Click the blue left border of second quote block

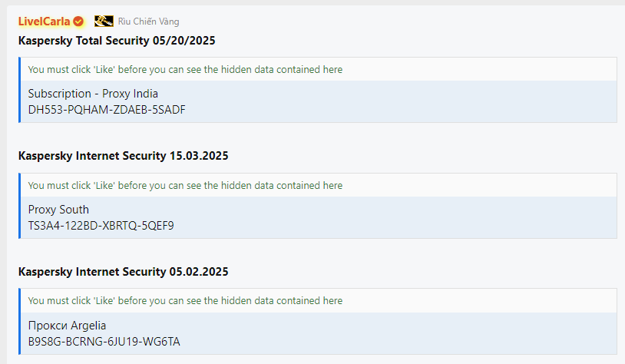click(19, 206)
